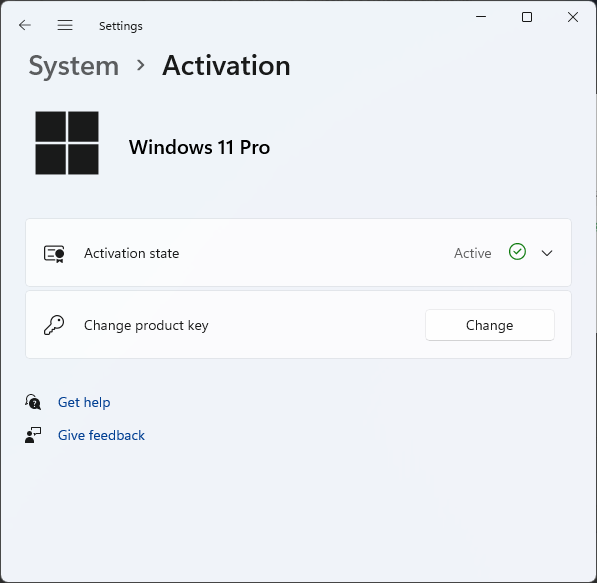Navigate to System in the breadcrumb
The image size is (597, 583).
(x=74, y=66)
